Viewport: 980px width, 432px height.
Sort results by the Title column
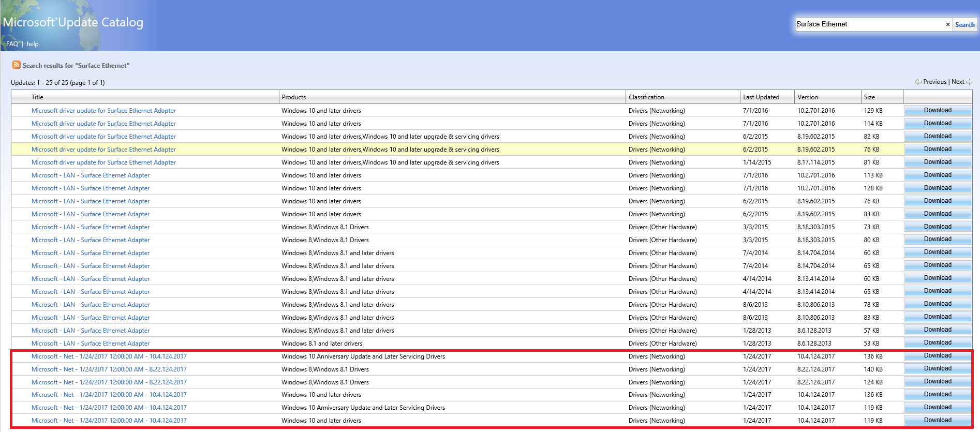pyautogui.click(x=37, y=97)
